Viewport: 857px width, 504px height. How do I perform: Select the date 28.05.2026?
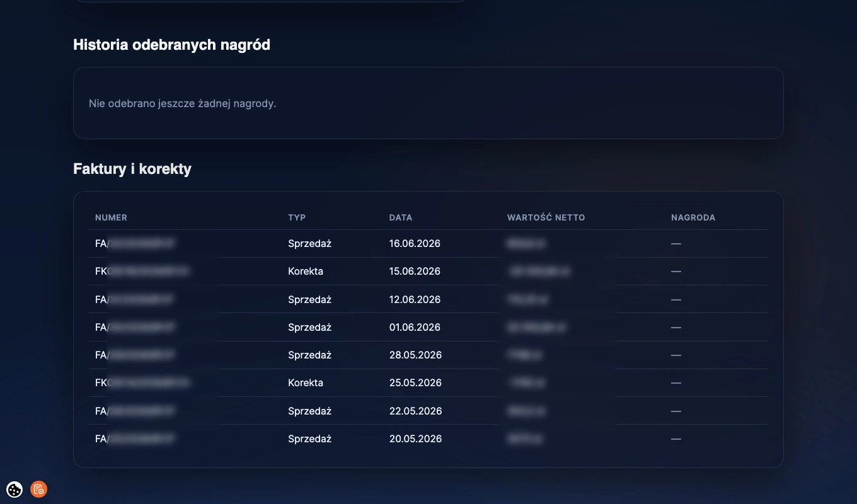pos(415,355)
